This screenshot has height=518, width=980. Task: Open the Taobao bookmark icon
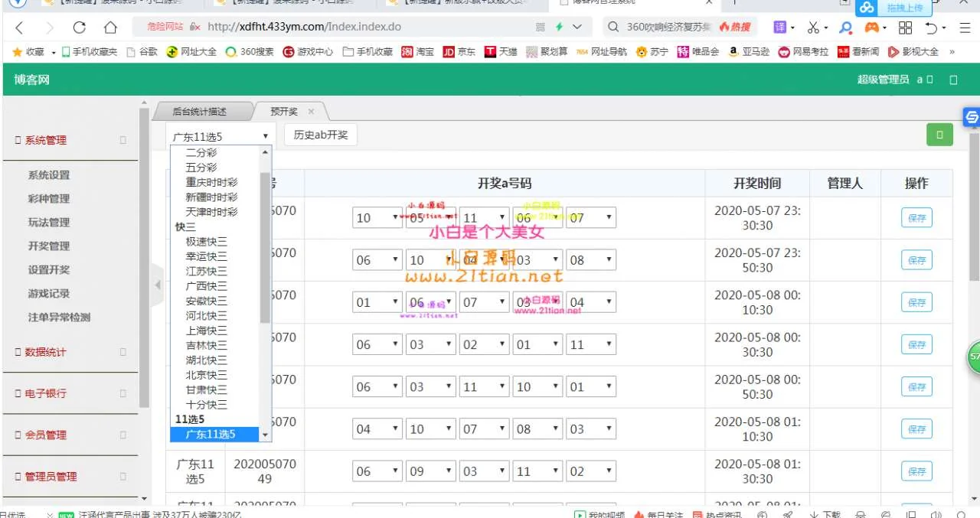pyautogui.click(x=407, y=52)
